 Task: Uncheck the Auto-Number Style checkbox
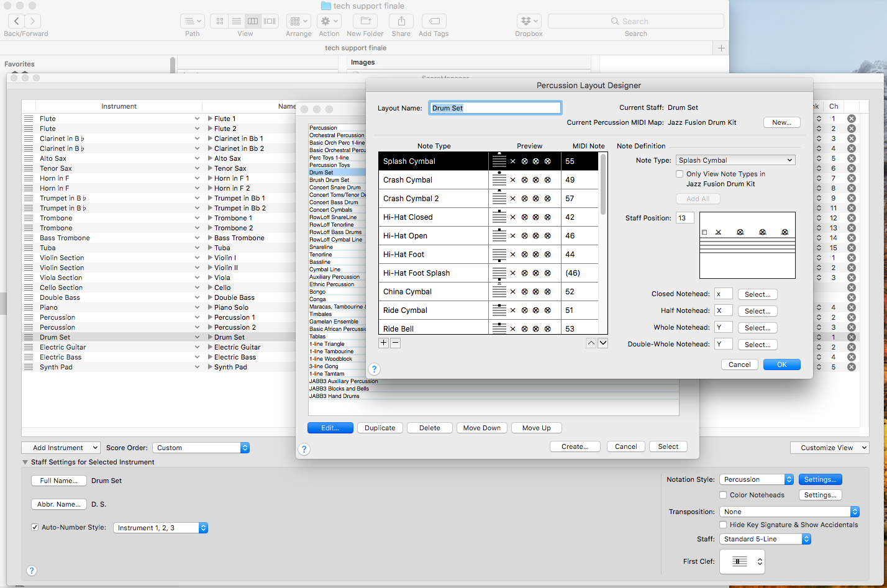tap(35, 528)
